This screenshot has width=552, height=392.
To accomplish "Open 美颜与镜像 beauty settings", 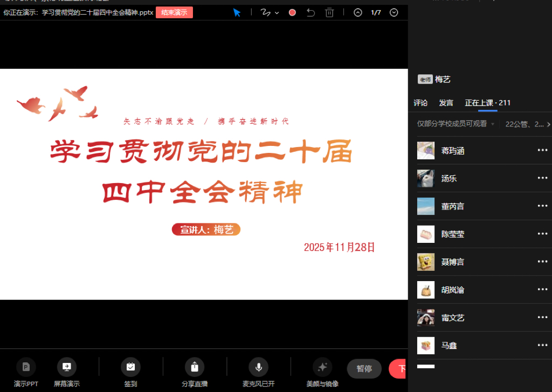I will tap(322, 367).
